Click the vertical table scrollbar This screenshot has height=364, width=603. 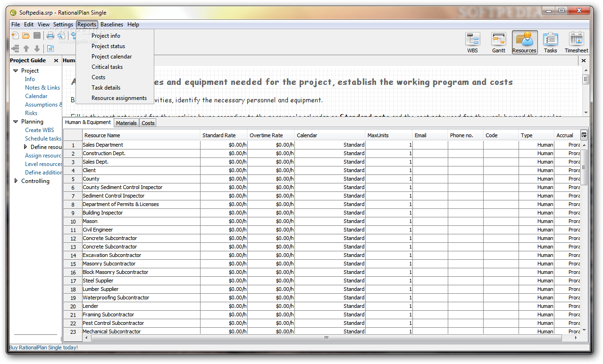coord(584,168)
